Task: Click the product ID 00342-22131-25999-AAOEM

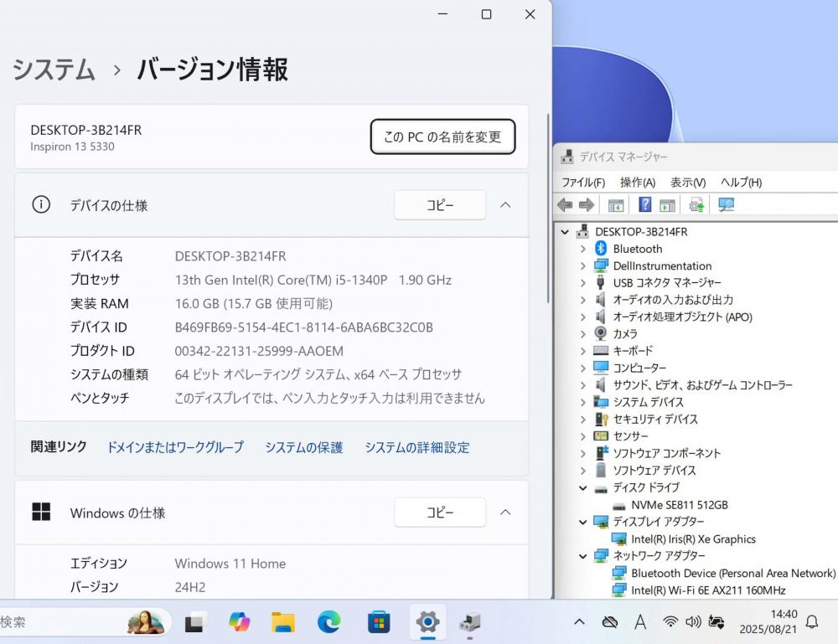Action: [x=259, y=351]
